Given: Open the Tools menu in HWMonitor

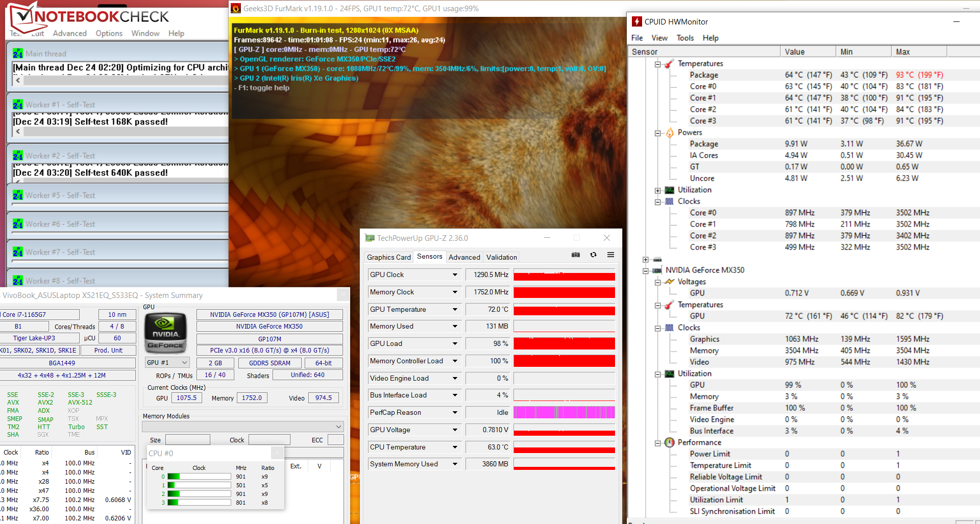Looking at the screenshot, I should [685, 38].
